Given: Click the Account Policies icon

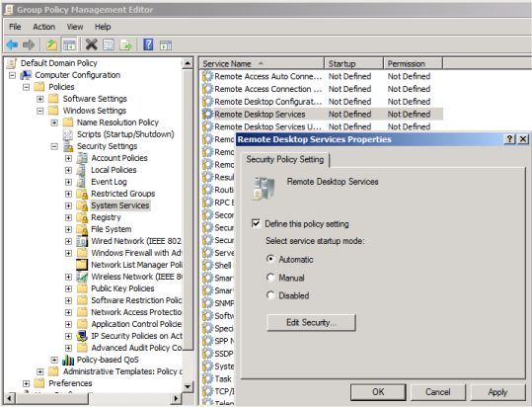Looking at the screenshot, I should (82, 158).
